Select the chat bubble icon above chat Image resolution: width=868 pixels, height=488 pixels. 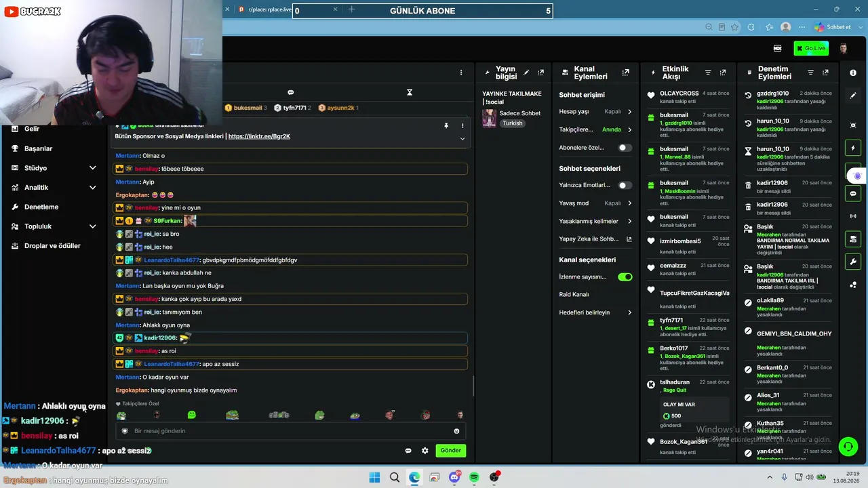click(291, 92)
